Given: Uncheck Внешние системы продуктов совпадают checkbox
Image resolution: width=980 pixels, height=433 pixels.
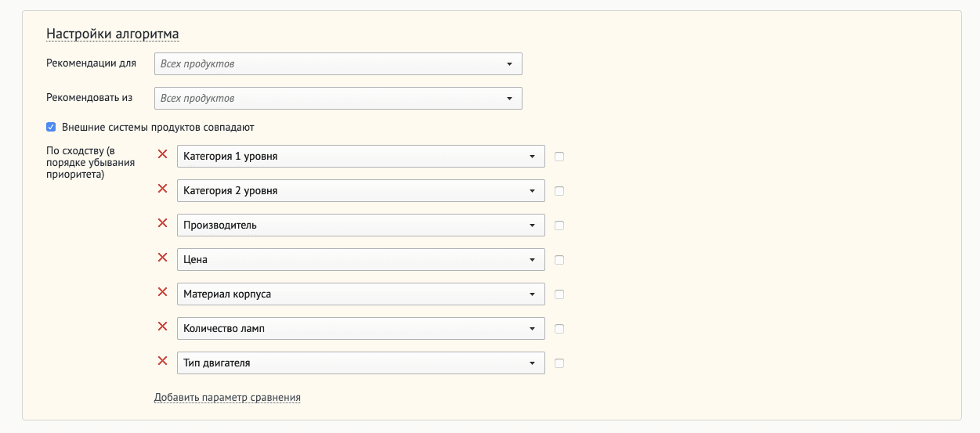Looking at the screenshot, I should (x=51, y=127).
